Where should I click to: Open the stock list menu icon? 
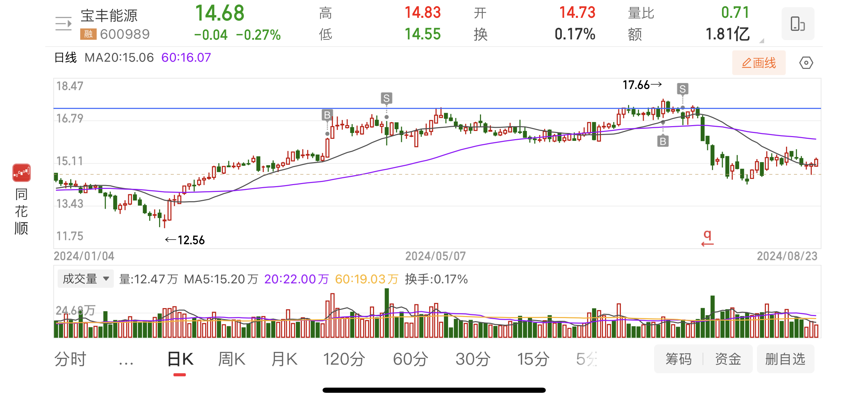point(64,24)
